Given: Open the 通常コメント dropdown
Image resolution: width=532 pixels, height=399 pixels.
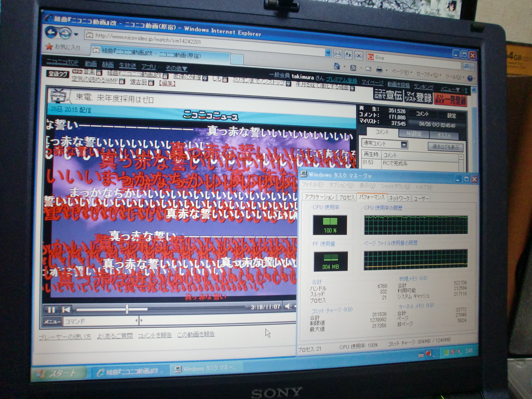Looking at the screenshot, I should coord(385,144).
